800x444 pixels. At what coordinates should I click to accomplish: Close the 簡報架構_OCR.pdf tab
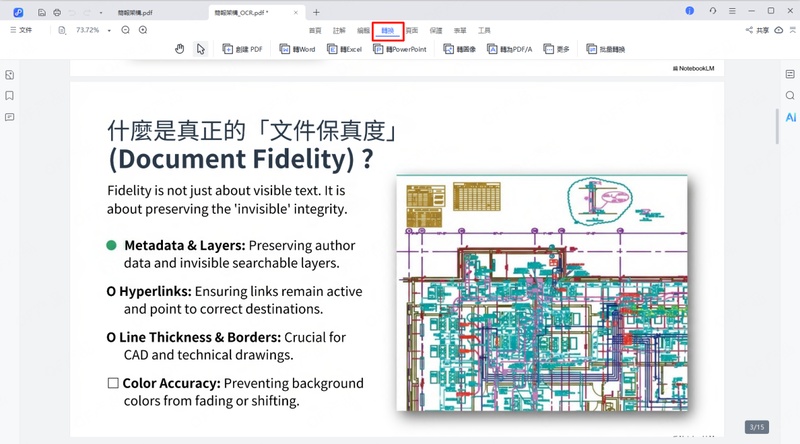pyautogui.click(x=295, y=13)
